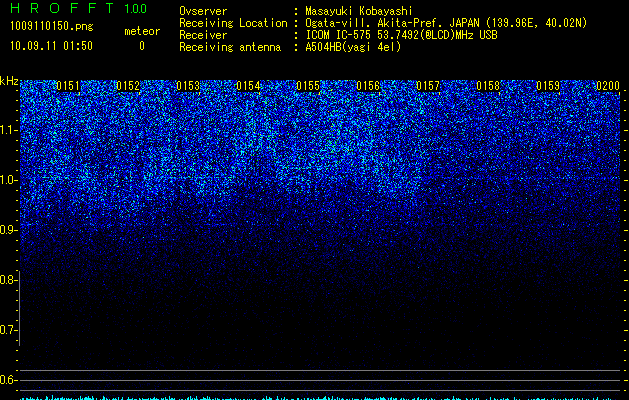This screenshot has width=629, height=400.
Task: Click the 0158 time marker
Action: coord(488,86)
